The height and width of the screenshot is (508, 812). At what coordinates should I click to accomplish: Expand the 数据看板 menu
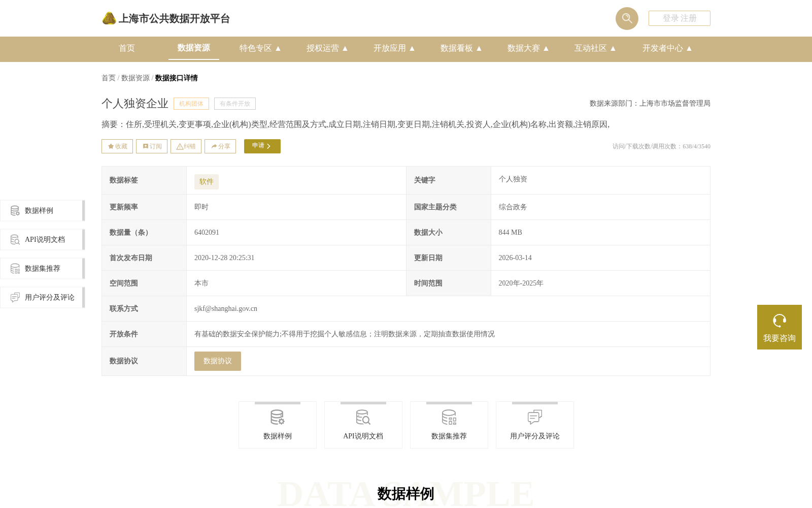tap(461, 48)
